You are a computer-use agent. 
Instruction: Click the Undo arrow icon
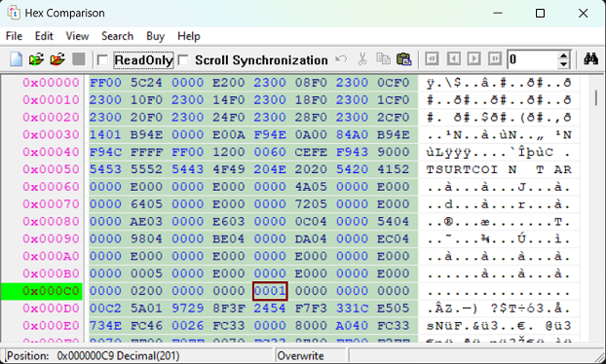341,59
